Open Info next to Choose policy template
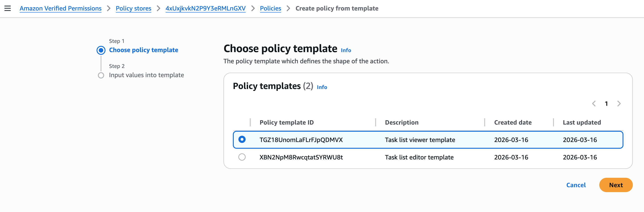 (346, 50)
